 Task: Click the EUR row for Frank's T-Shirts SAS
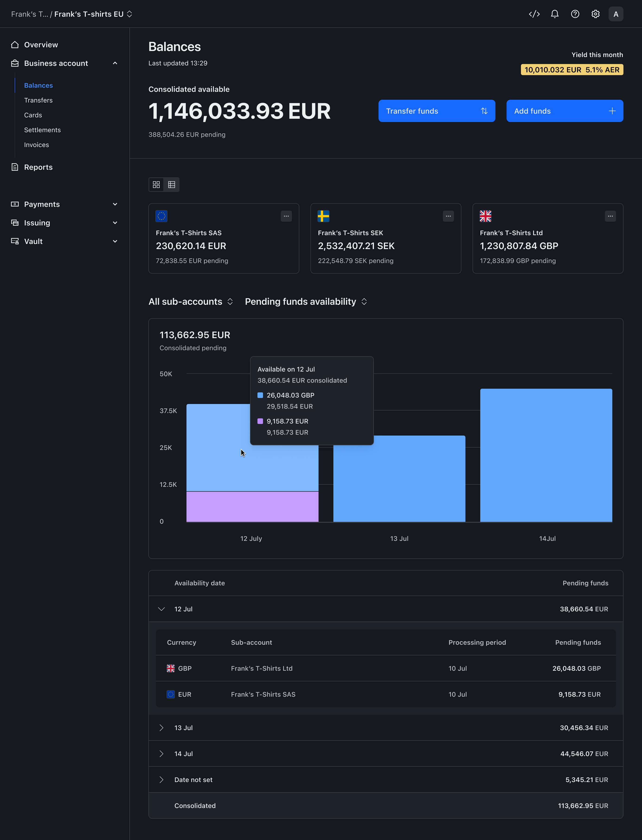point(385,694)
